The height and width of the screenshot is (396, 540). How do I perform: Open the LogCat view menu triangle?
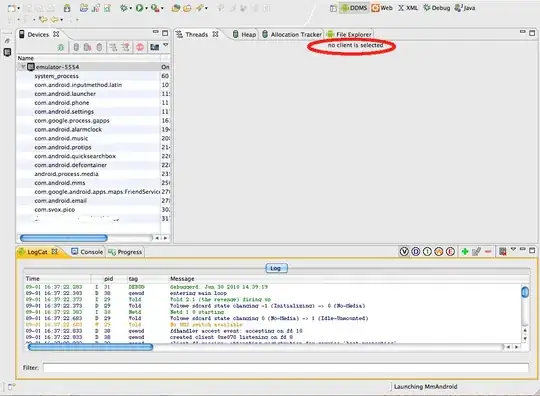coord(513,249)
